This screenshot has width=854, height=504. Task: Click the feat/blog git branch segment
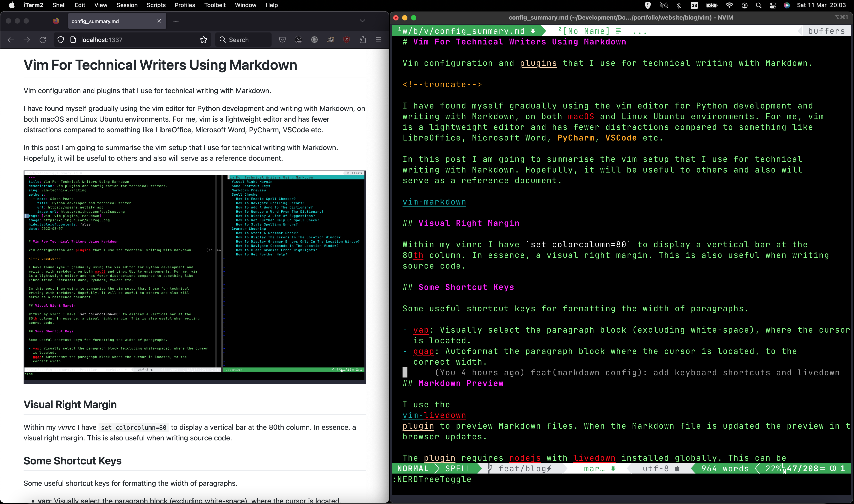tap(525, 468)
